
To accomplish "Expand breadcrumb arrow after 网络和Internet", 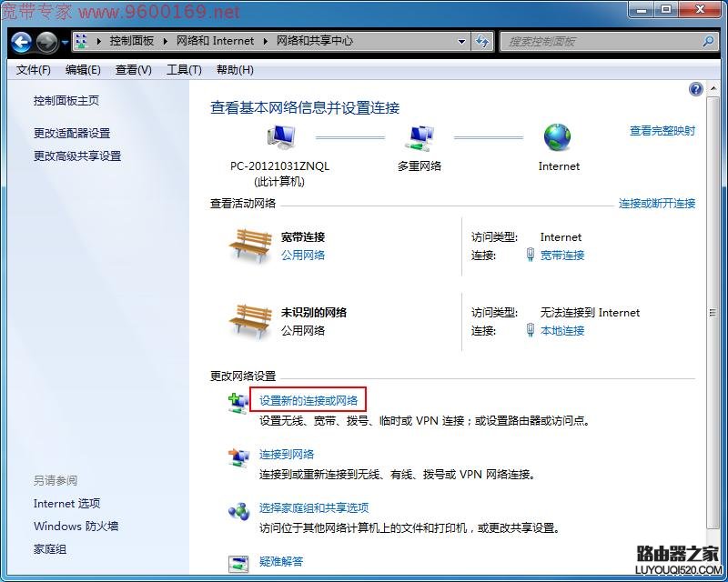I will click(x=267, y=41).
